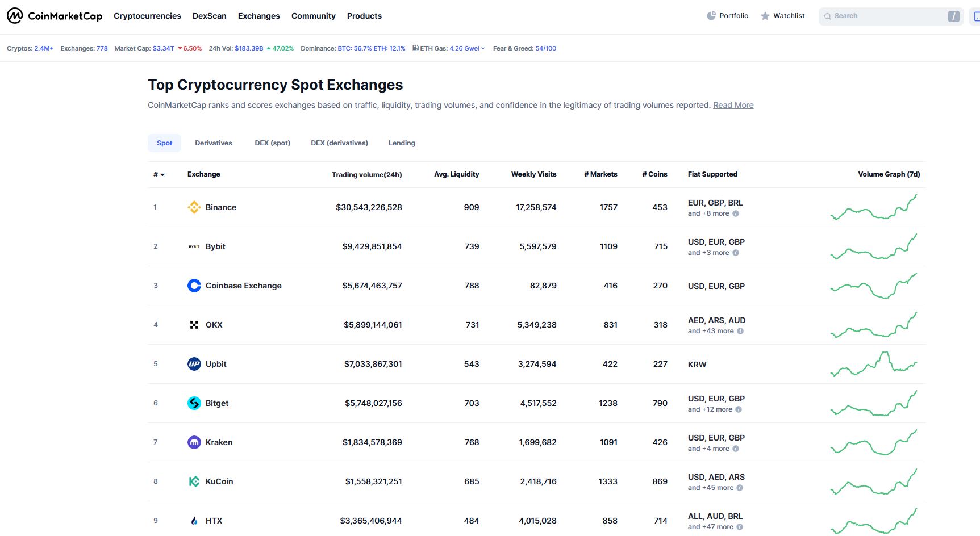Viewport: 980px width, 536px height.
Task: Switch to the DEX (spot) tab
Action: click(x=273, y=143)
